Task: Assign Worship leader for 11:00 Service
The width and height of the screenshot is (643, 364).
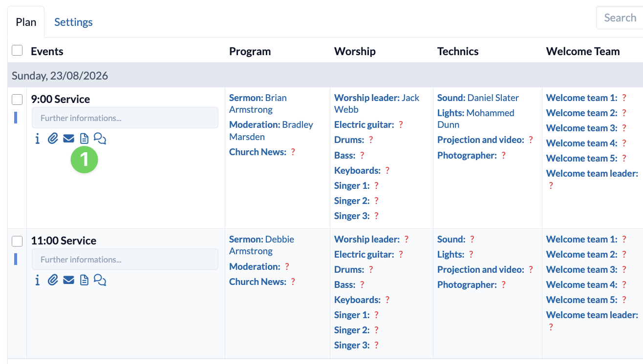Action: [x=372, y=239]
